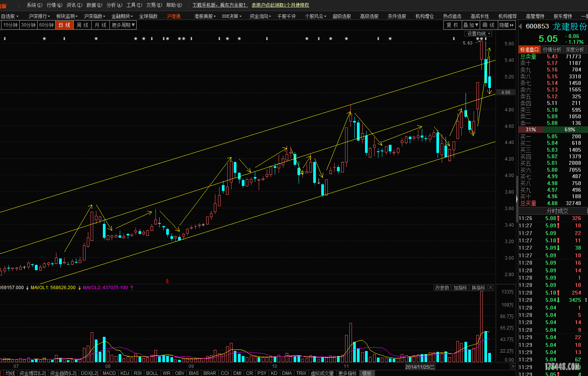Activate the 画线 drawing tool button
The image size is (588, 376).
(489, 25)
